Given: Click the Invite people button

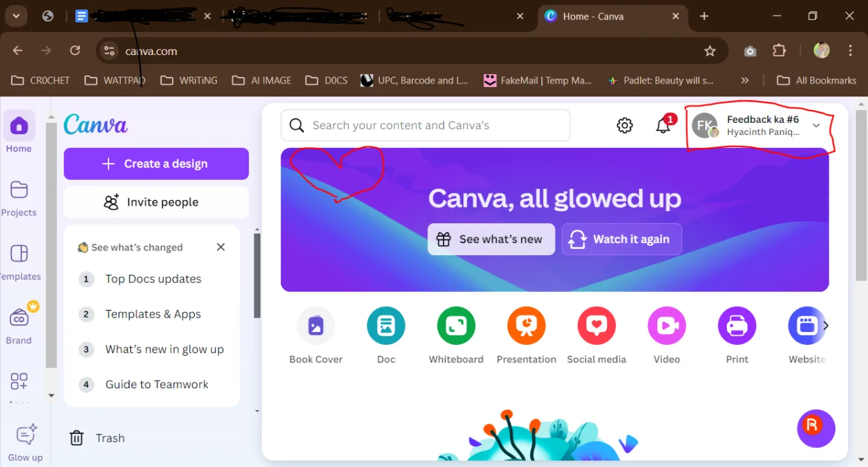Looking at the screenshot, I should click(x=156, y=202).
